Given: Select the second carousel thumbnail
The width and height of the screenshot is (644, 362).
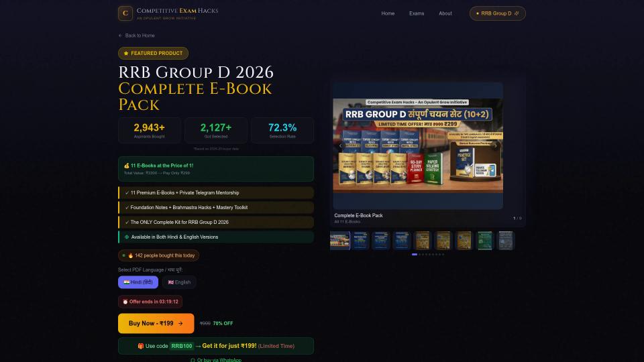Looking at the screenshot, I should 361,241.
